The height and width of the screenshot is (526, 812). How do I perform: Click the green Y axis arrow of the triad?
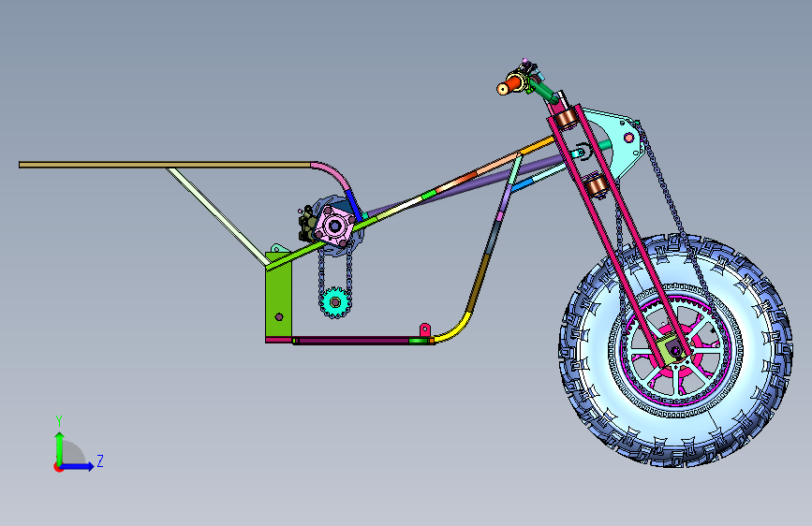pos(60,448)
